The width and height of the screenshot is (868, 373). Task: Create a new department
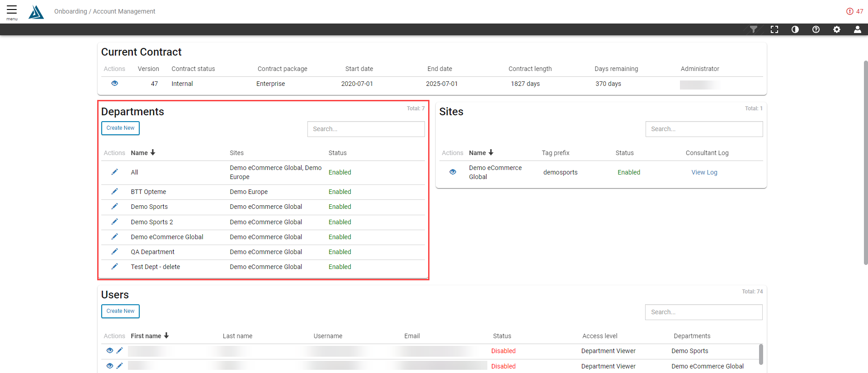120,128
